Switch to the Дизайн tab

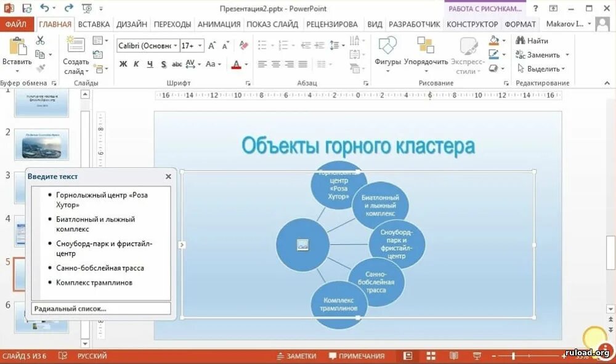pyautogui.click(x=132, y=24)
